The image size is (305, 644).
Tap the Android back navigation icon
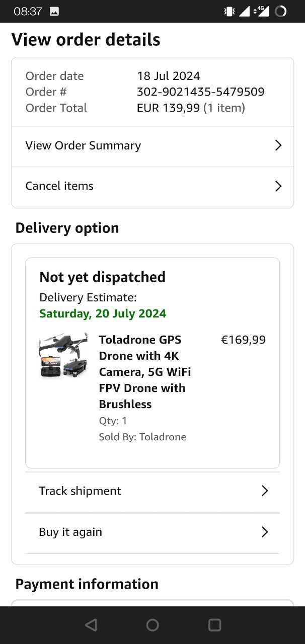(x=91, y=625)
